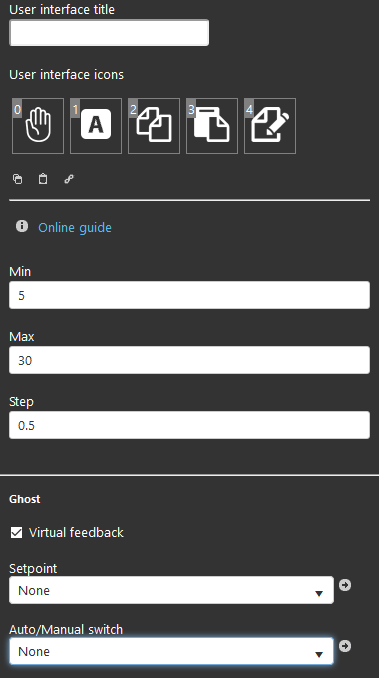Click the Virtual feedback label text
379x678 pixels.
[76, 532]
